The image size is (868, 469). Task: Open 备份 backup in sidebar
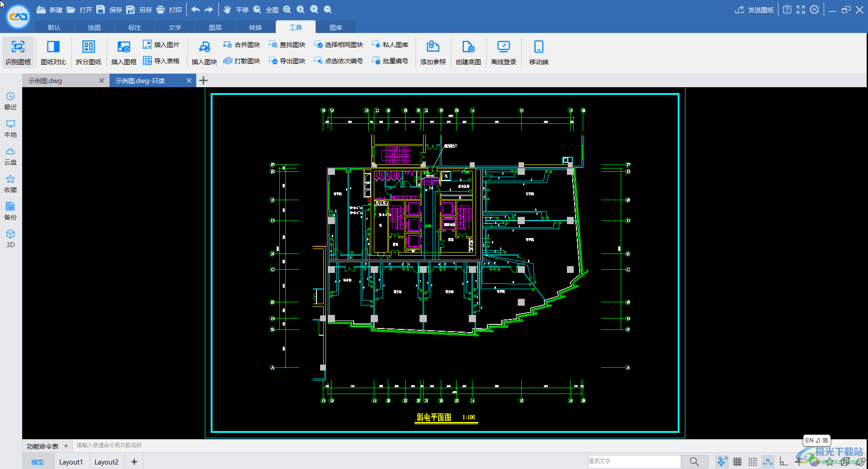pos(10,211)
